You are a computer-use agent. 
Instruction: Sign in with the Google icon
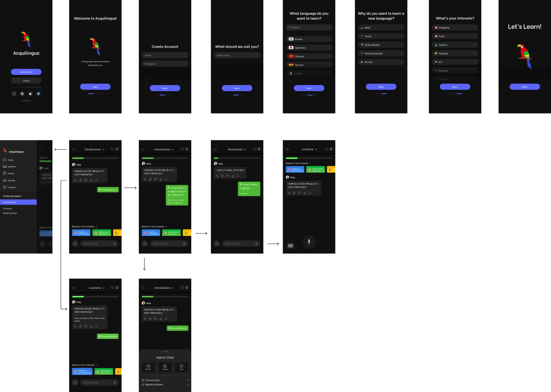pos(22,94)
